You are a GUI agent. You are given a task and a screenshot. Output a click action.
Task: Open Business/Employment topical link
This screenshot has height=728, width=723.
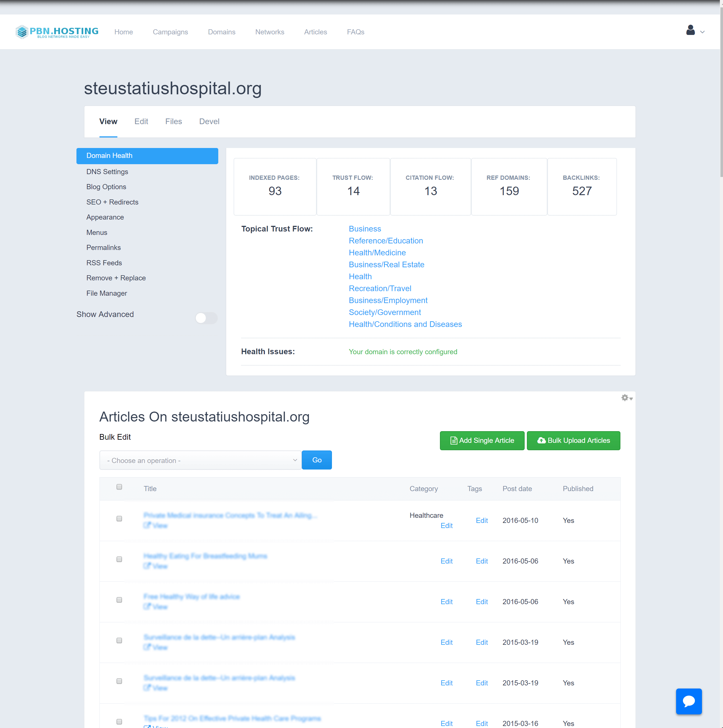pyautogui.click(x=388, y=301)
